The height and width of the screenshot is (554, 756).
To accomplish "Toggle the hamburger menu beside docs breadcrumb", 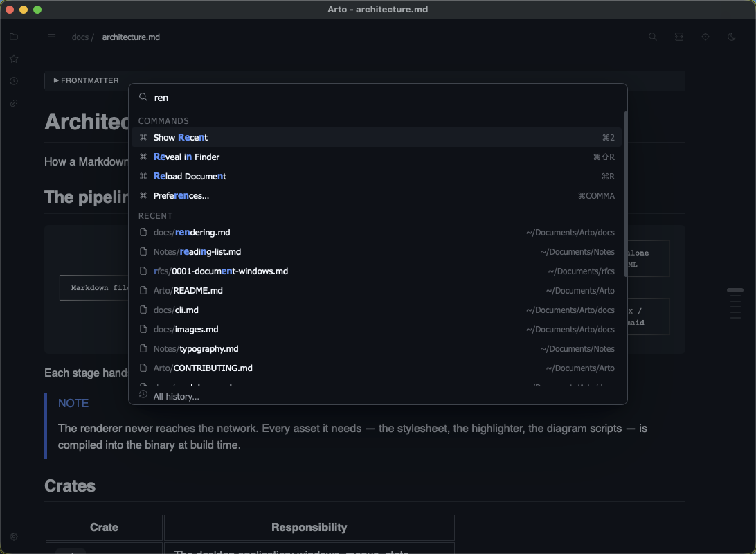I will (x=52, y=37).
